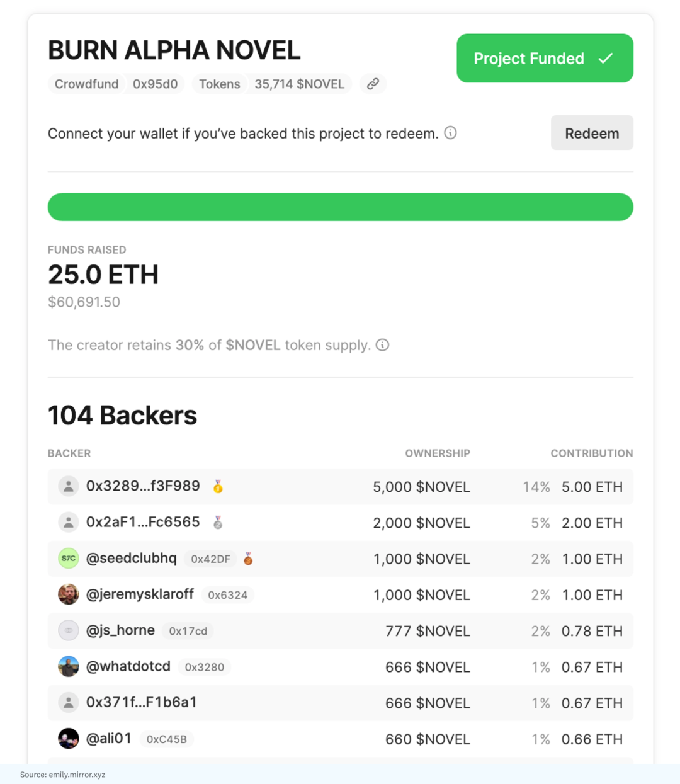Viewport: 680px width, 784px height.
Task: Click the bronze medal beside @seedclubhq
Action: pyautogui.click(x=248, y=559)
